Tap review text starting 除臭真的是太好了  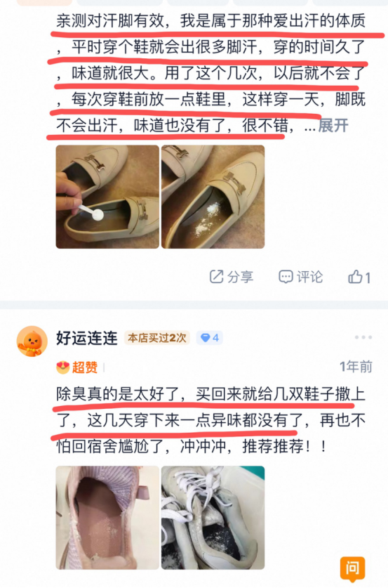pyautogui.click(x=211, y=420)
